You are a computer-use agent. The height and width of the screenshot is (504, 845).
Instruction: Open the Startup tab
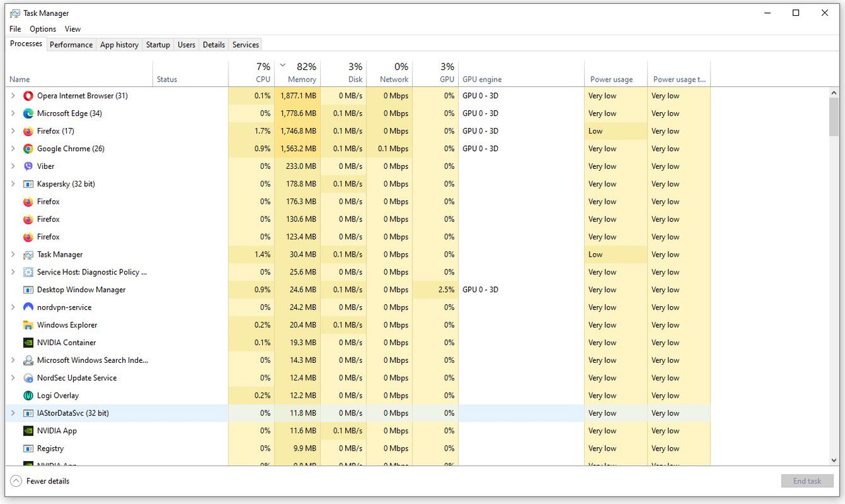(x=158, y=45)
